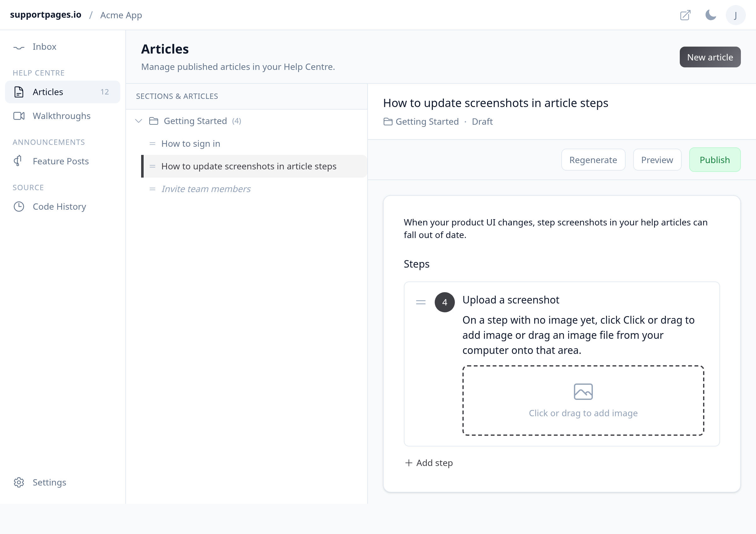Open Inbox in the sidebar
The width and height of the screenshot is (756, 534).
[63, 47]
